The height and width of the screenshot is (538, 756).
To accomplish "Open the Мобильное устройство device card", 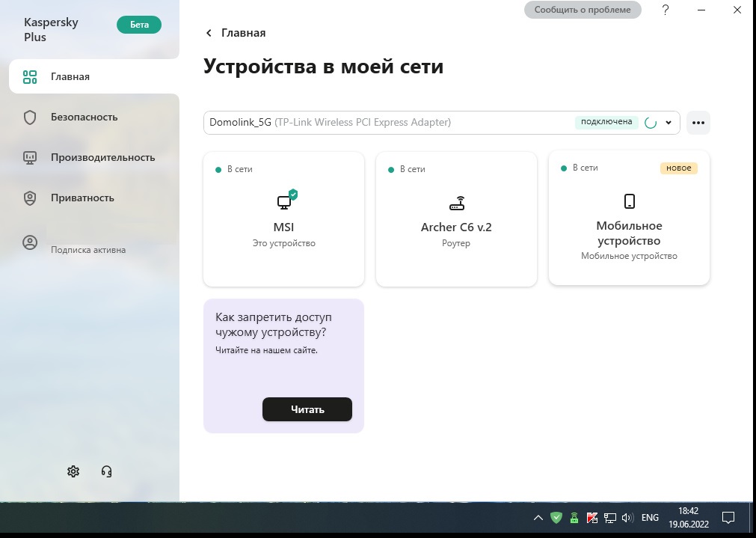I will [x=629, y=218].
